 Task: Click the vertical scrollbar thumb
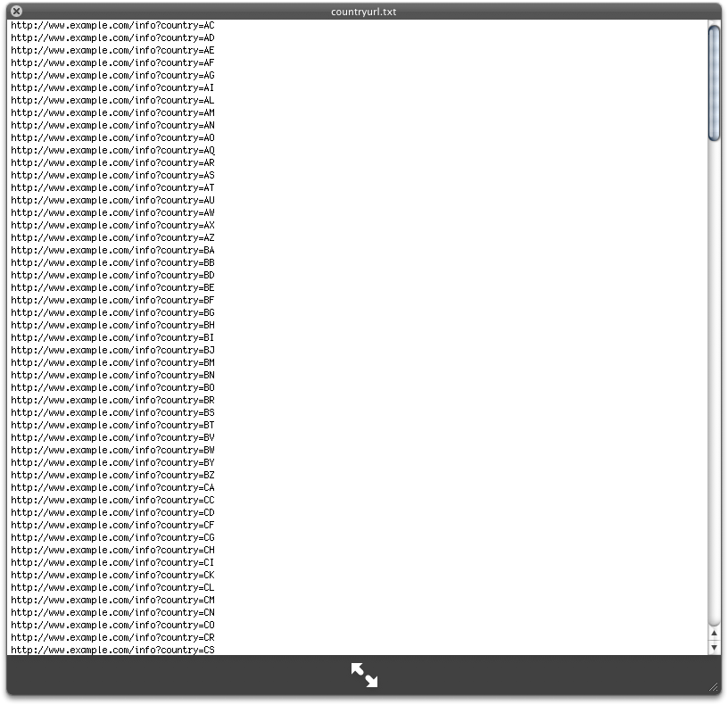click(x=714, y=83)
